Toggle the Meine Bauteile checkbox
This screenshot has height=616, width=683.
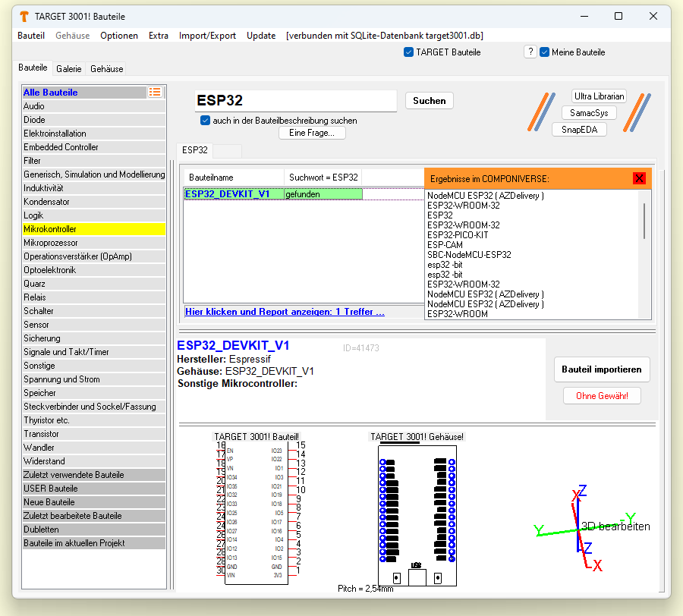544,52
